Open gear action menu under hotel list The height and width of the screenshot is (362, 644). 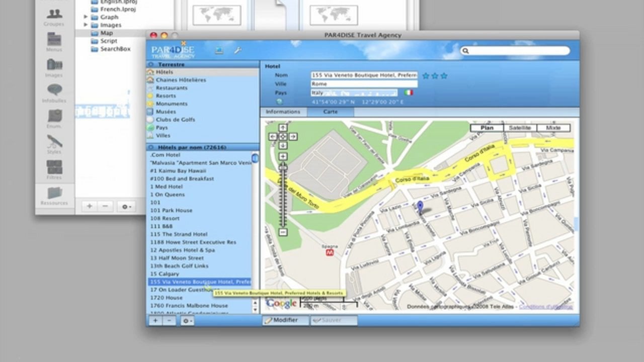[187, 320]
